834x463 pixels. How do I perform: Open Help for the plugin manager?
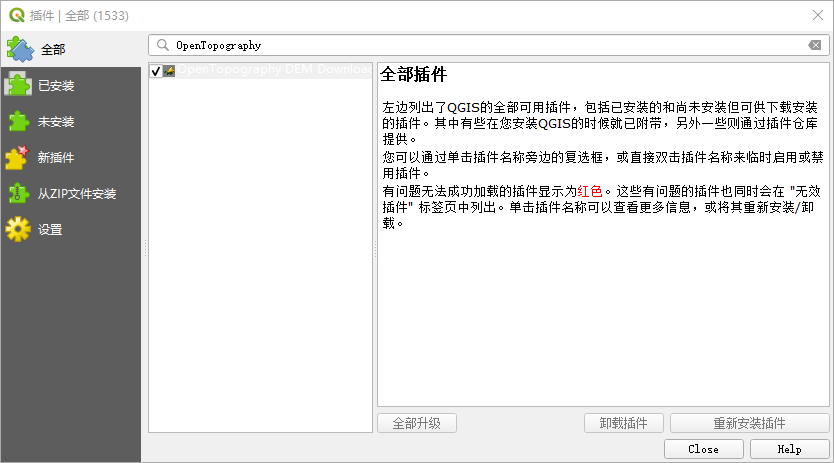(x=789, y=449)
